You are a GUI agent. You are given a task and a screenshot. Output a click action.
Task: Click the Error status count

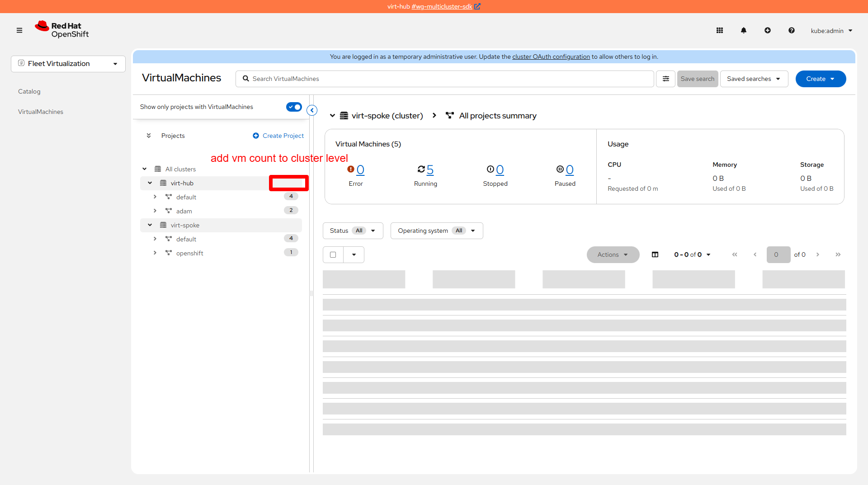[x=360, y=170]
